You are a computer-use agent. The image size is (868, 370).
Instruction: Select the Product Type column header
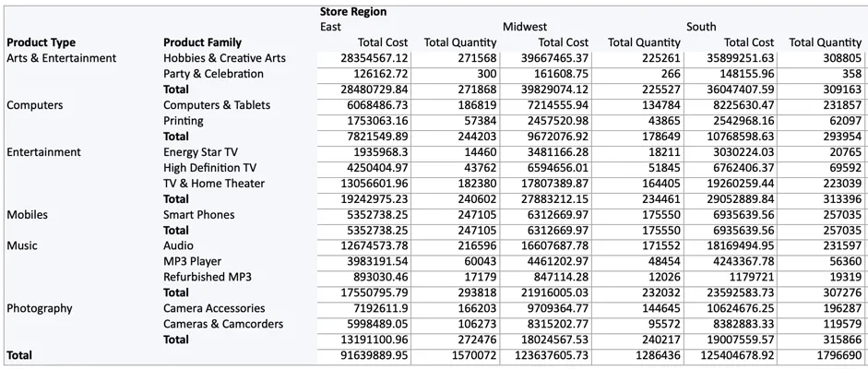(41, 42)
